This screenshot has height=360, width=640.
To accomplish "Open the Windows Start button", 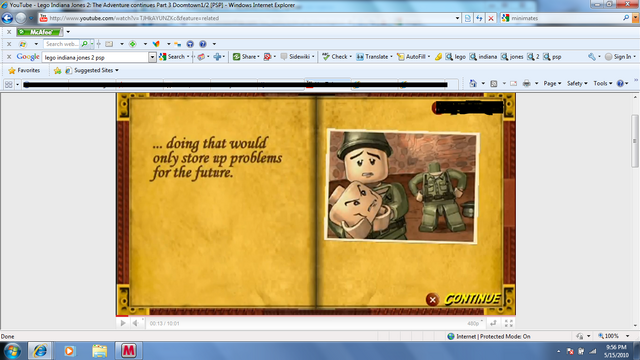I will coord(12,351).
